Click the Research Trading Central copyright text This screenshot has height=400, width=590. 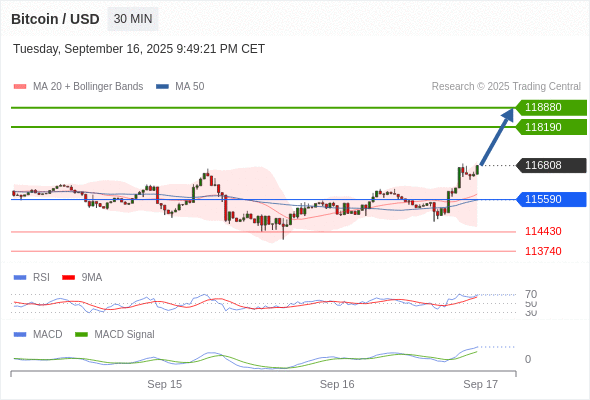pos(506,87)
